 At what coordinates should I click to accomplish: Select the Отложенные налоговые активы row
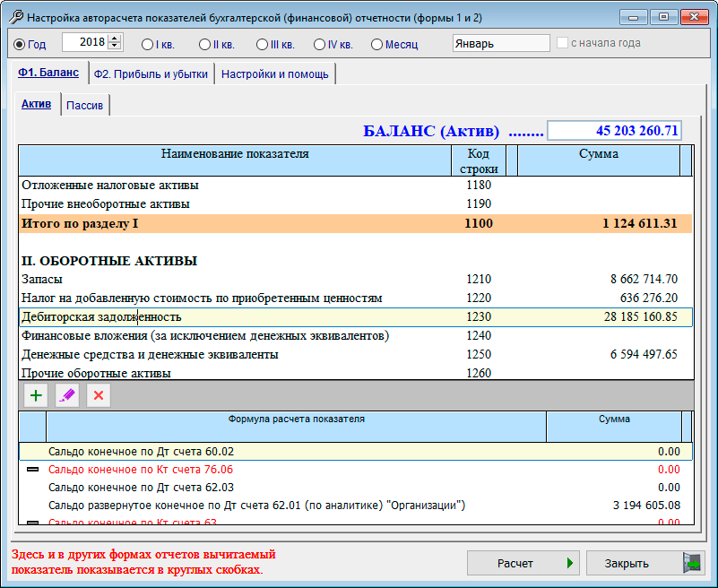(355, 185)
